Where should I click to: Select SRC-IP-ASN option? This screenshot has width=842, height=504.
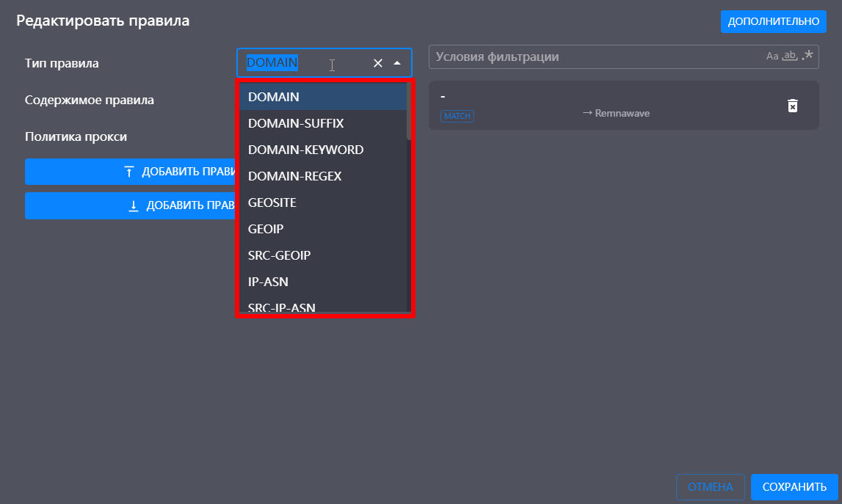[x=323, y=305]
